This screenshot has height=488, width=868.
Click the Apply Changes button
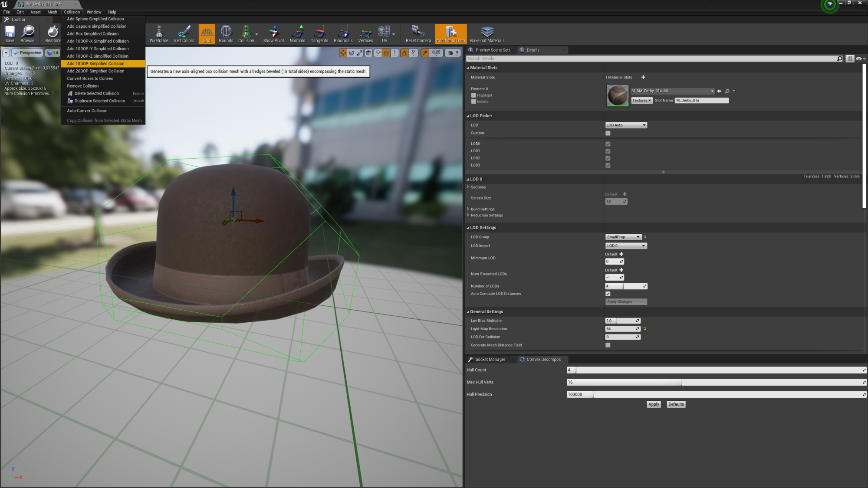point(625,301)
